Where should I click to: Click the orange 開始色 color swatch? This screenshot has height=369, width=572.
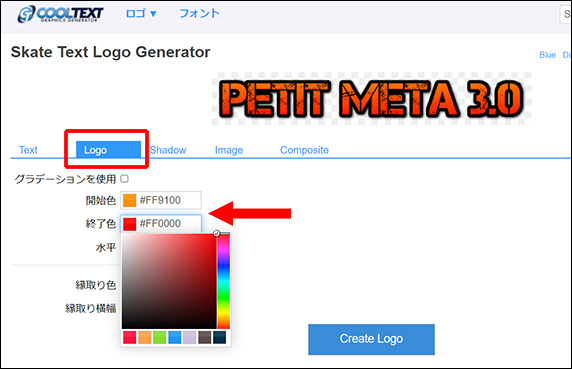click(x=130, y=200)
